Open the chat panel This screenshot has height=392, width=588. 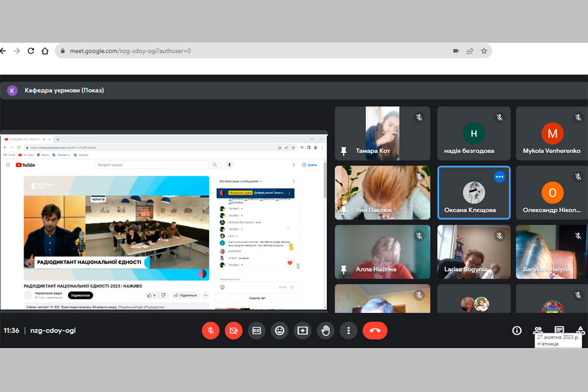click(x=559, y=329)
